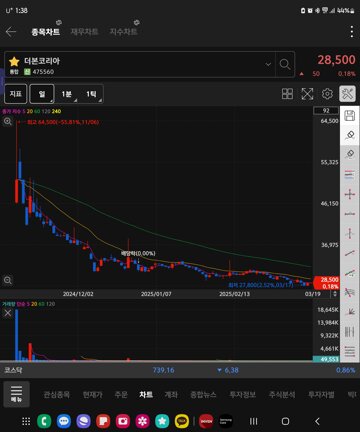The width and height of the screenshot is (360, 432).
Task: Switch to 재무차트 tab
Action: (84, 32)
